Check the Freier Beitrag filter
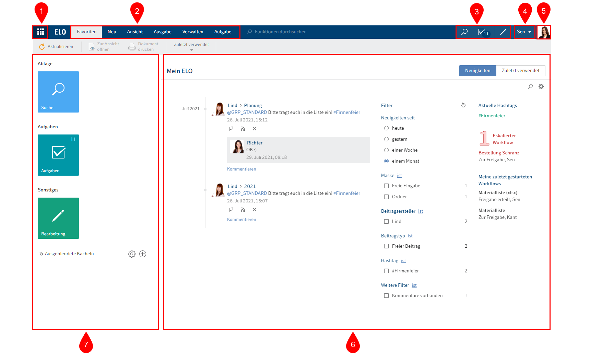The height and width of the screenshot is (364, 590). (x=386, y=246)
